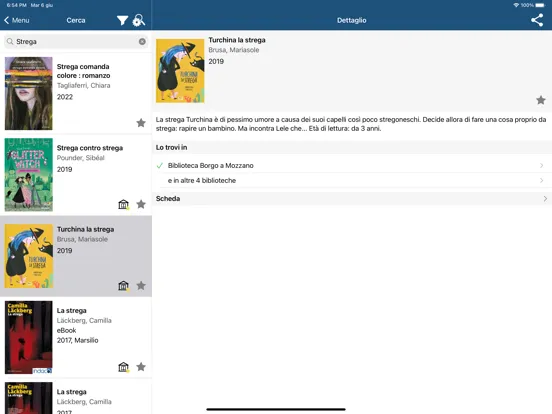
Task: Click eBook label under La strega
Action: pyautogui.click(x=67, y=330)
